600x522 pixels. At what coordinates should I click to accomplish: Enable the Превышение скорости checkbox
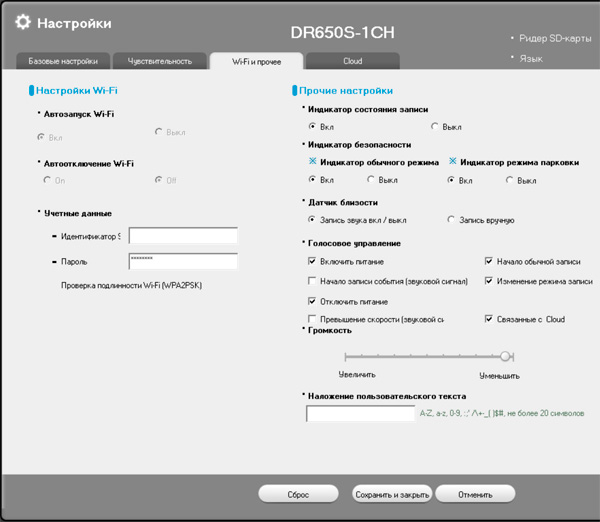coord(313,320)
